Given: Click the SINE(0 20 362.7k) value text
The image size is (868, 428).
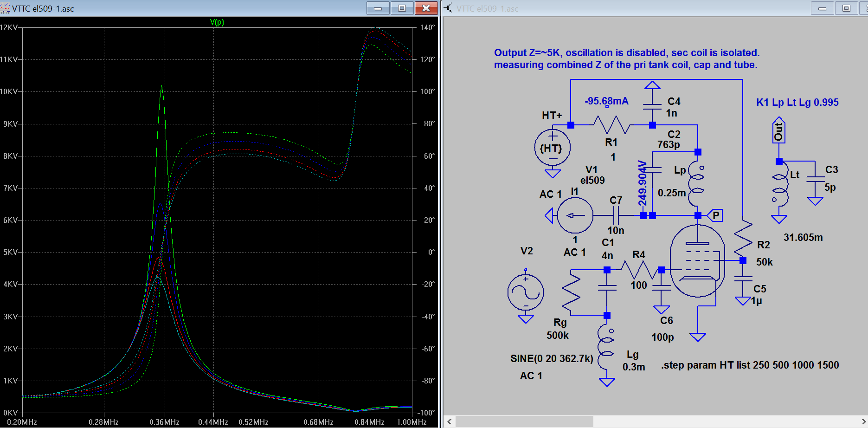Looking at the screenshot, I should [552, 359].
